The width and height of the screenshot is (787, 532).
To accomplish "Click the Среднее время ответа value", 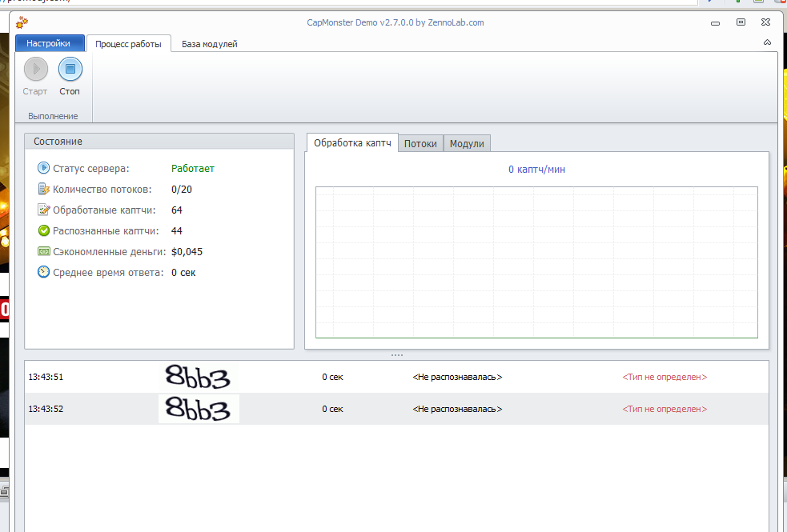I will [183, 273].
